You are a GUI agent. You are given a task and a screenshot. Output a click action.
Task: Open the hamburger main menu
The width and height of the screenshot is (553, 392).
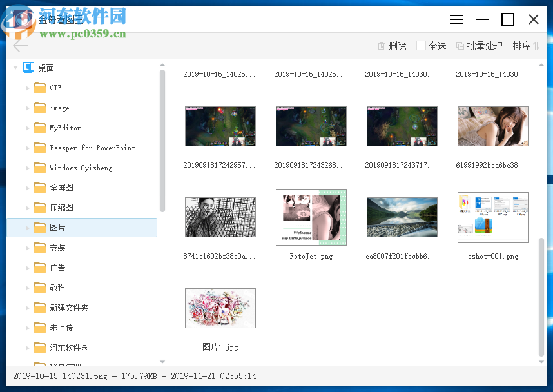456,19
